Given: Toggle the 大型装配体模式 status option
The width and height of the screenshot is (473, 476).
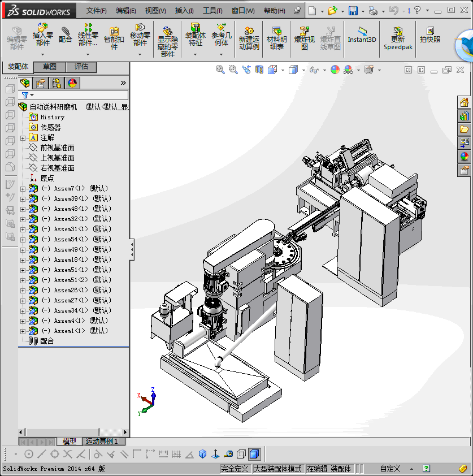Looking at the screenshot, I should (x=277, y=469).
